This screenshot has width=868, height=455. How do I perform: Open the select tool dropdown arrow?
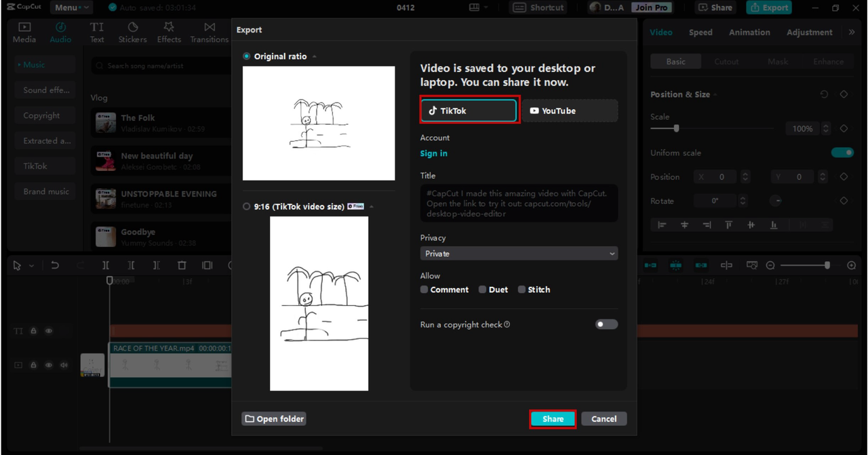tap(31, 266)
